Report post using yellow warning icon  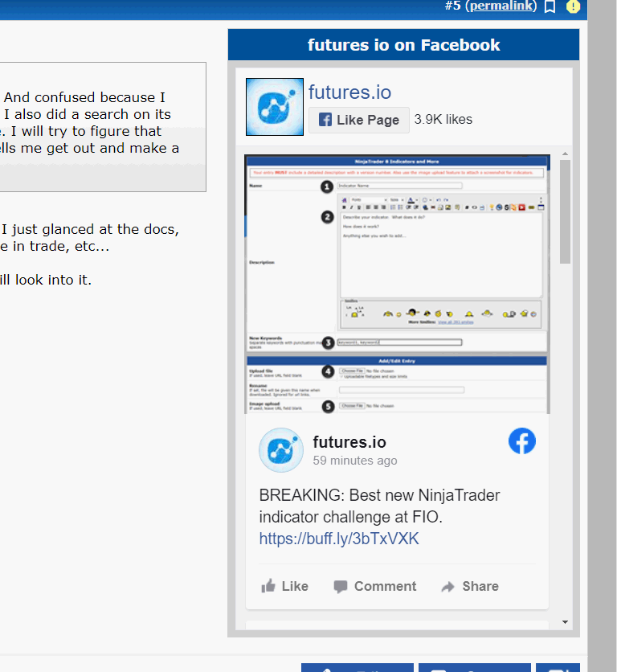(x=573, y=6)
